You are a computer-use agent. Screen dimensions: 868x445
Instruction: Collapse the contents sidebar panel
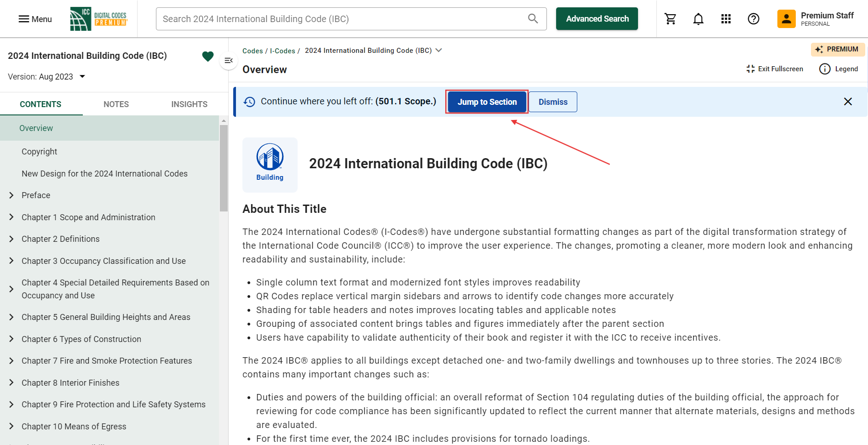tap(229, 61)
